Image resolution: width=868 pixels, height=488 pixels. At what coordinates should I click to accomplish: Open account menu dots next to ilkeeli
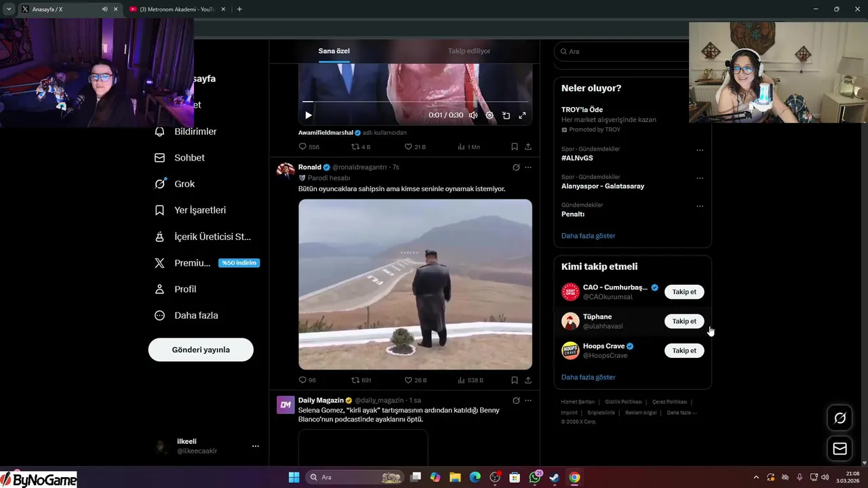[256, 446]
